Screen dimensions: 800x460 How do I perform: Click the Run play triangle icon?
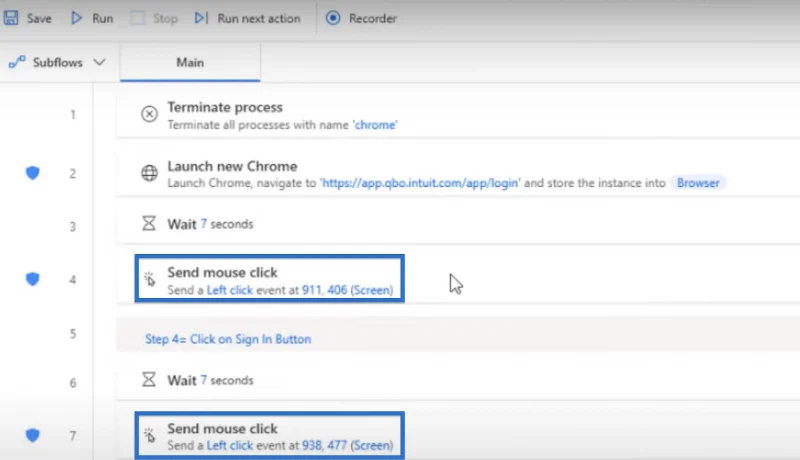point(77,18)
